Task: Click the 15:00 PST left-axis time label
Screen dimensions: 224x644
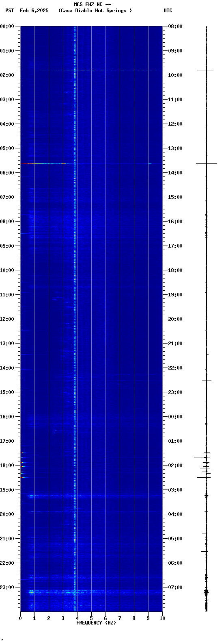Action: pos(7,392)
